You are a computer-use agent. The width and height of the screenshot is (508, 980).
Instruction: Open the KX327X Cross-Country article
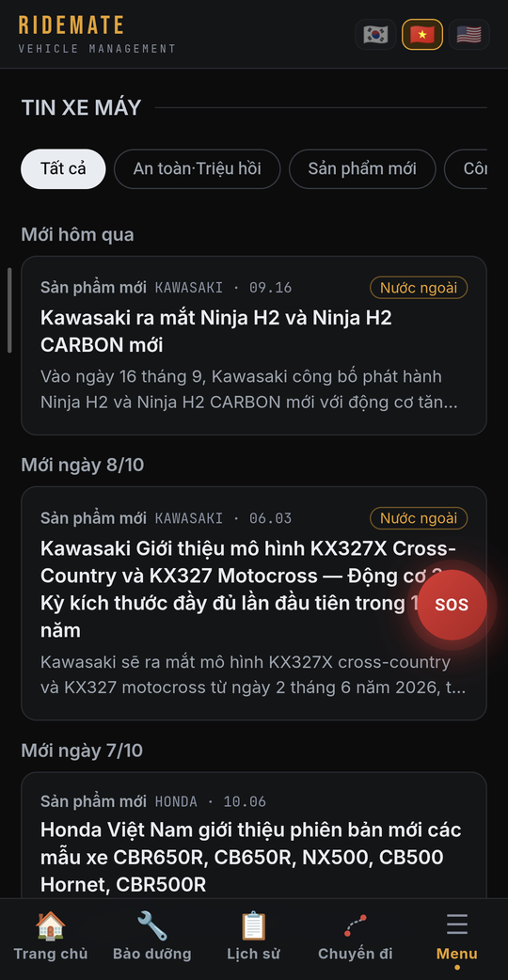tap(254, 603)
